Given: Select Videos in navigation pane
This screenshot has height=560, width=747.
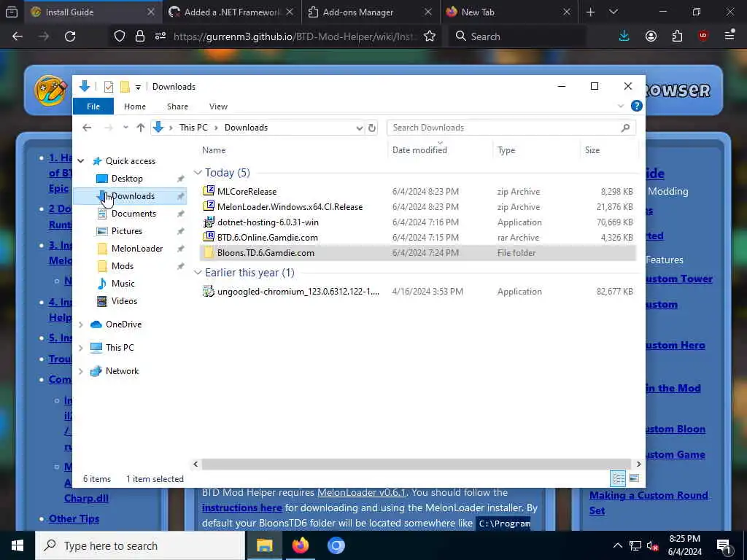Looking at the screenshot, I should pos(124,301).
